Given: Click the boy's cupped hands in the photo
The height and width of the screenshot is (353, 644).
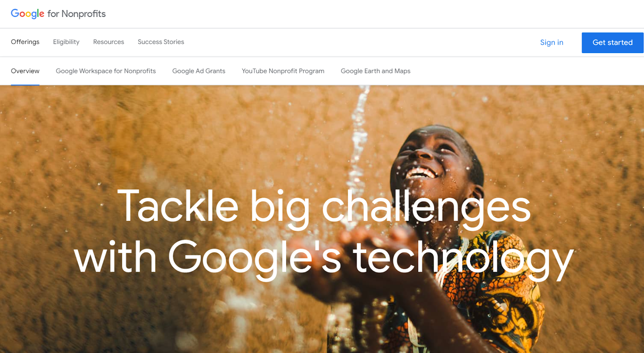Looking at the screenshot, I should click(x=374, y=250).
